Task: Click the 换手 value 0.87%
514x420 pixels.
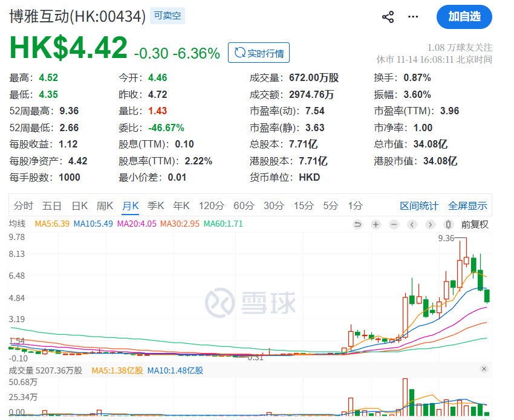Action: click(x=417, y=77)
